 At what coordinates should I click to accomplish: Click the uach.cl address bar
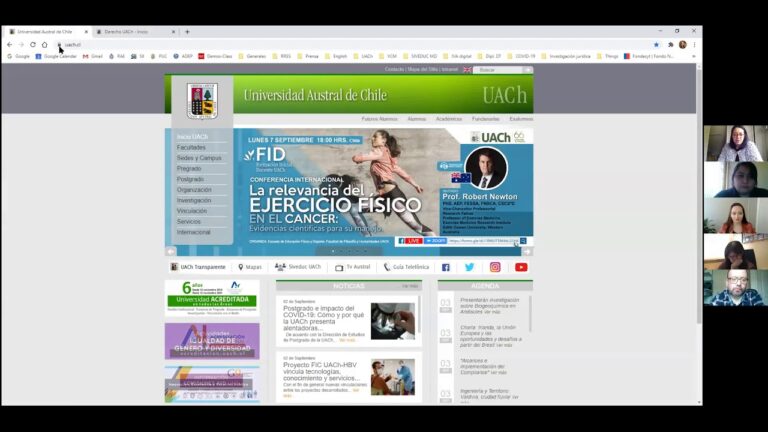point(353,45)
